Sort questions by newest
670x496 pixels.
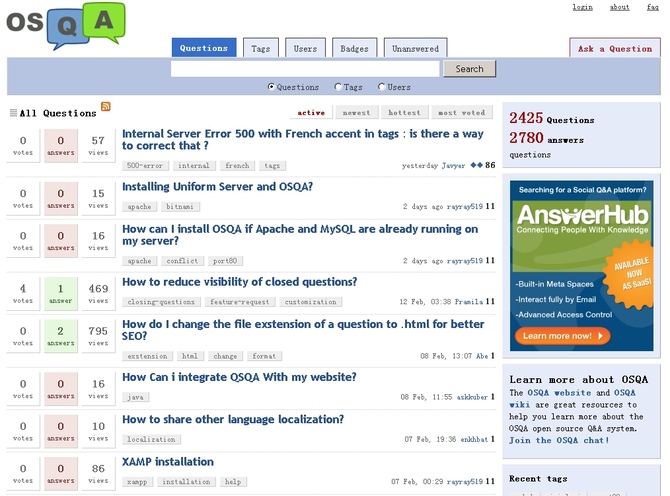[x=356, y=112]
